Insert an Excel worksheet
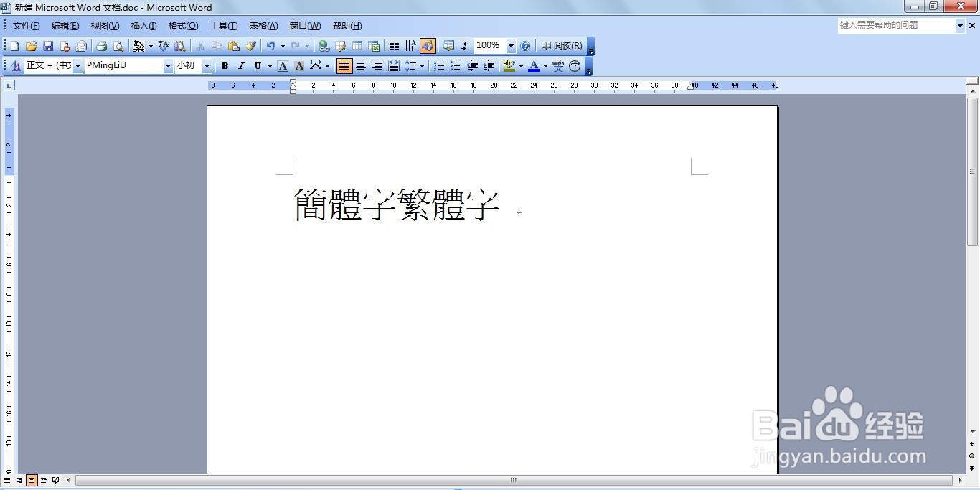The width and height of the screenshot is (980, 490). click(374, 46)
